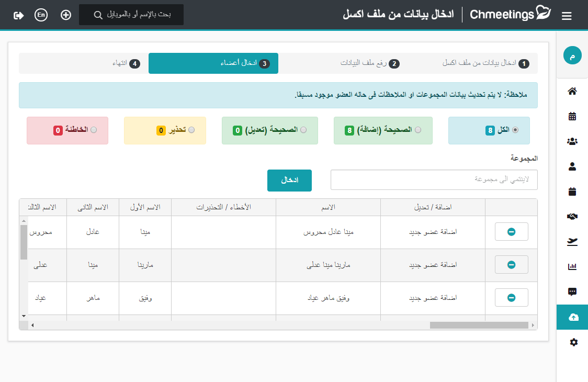The height and width of the screenshot is (382, 588).
Task: Select the الخاطئة radio filter
Action: [x=94, y=130]
